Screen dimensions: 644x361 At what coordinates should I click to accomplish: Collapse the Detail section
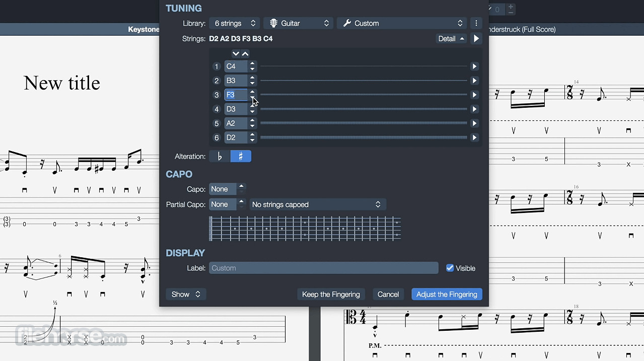(x=452, y=39)
